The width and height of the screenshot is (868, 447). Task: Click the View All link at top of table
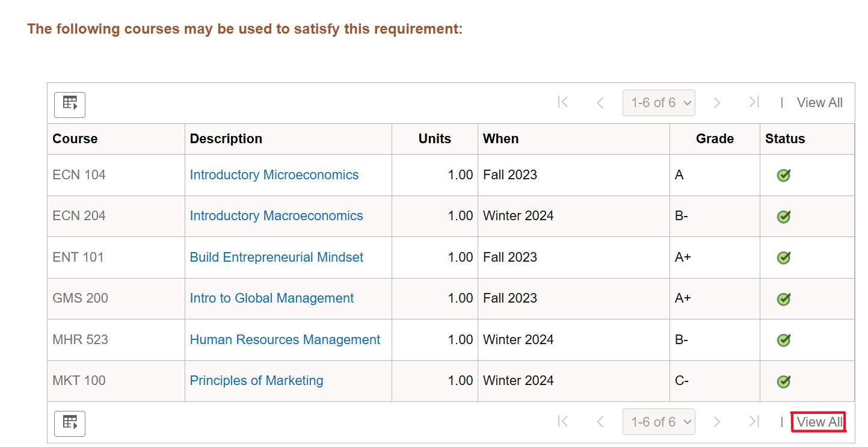[x=820, y=102]
